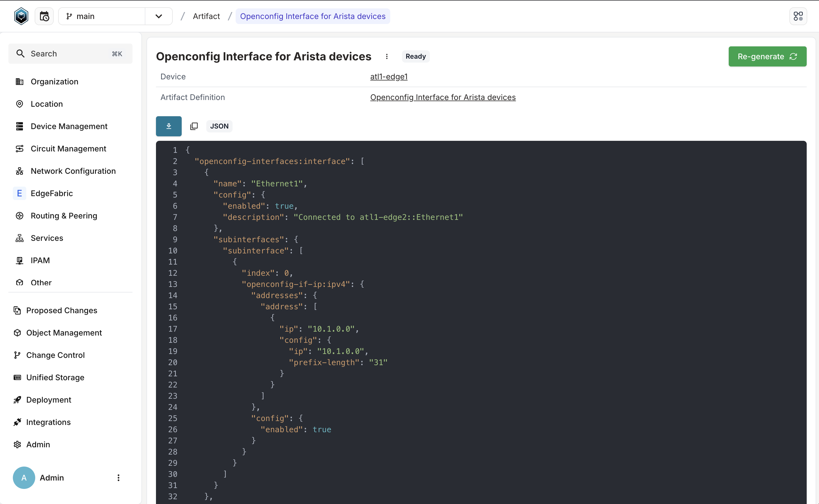This screenshot has height=504, width=819.
Task: Open device atl1-edge1 link
Action: (389, 77)
